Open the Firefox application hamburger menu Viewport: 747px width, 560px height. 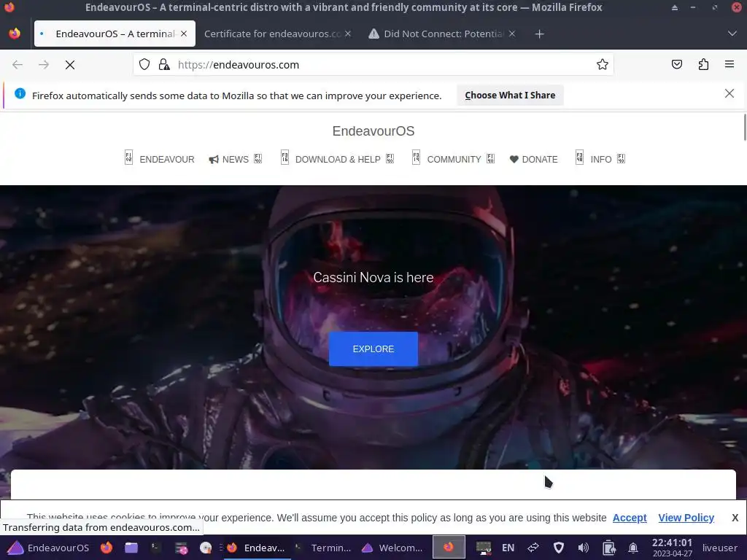coord(729,64)
